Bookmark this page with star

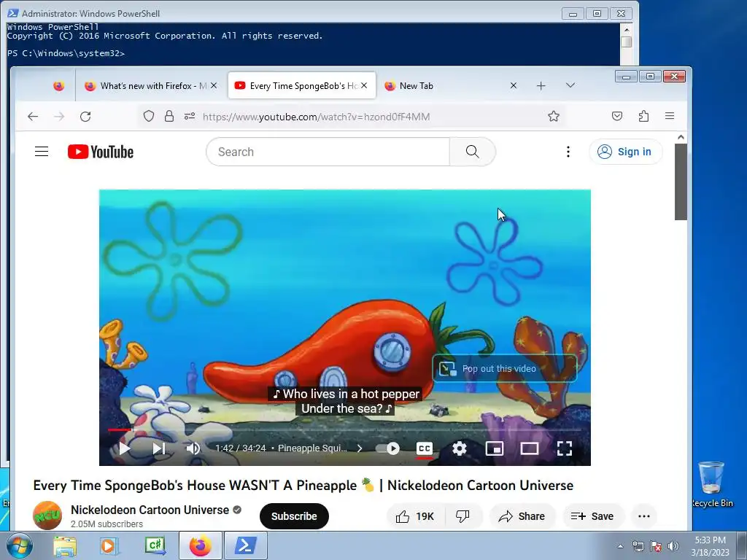point(553,116)
